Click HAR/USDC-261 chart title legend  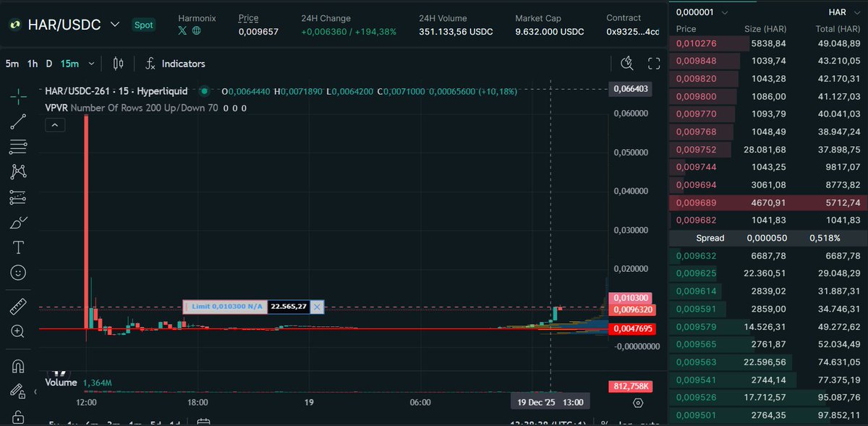[116, 91]
